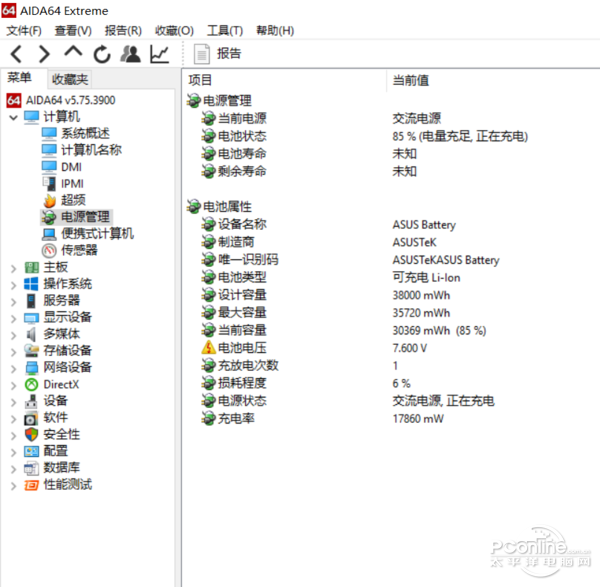Expand the 安全性 tree node

point(14,435)
